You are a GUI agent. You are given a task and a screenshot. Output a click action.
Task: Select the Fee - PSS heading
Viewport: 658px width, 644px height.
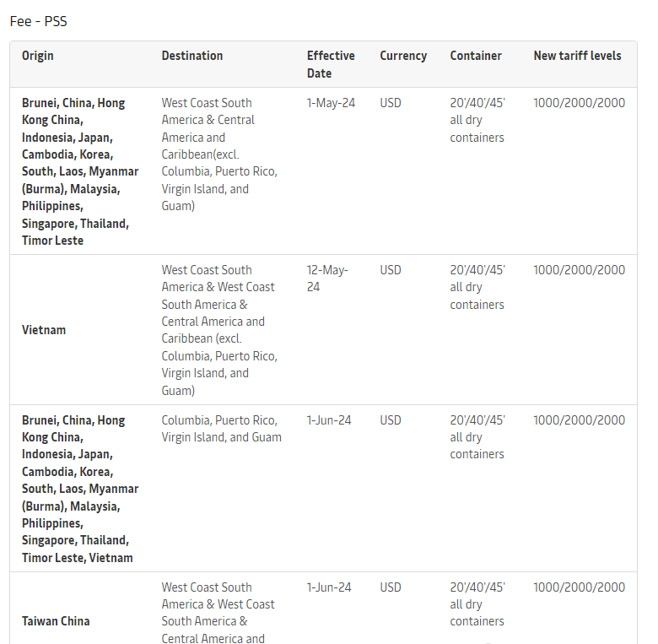point(39,21)
